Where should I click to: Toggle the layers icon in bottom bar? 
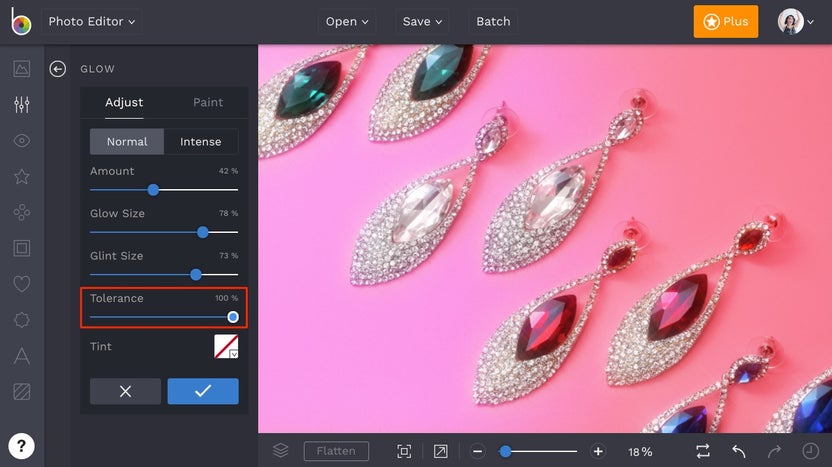[x=281, y=451]
